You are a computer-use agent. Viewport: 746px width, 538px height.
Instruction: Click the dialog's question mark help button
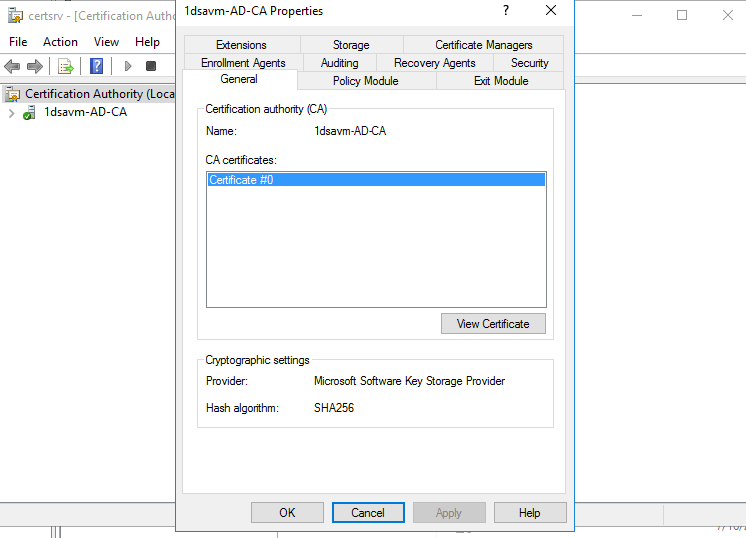506,10
